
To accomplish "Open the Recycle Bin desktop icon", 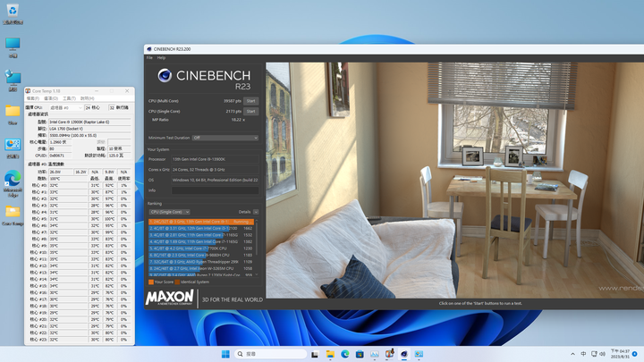I will coord(13,13).
